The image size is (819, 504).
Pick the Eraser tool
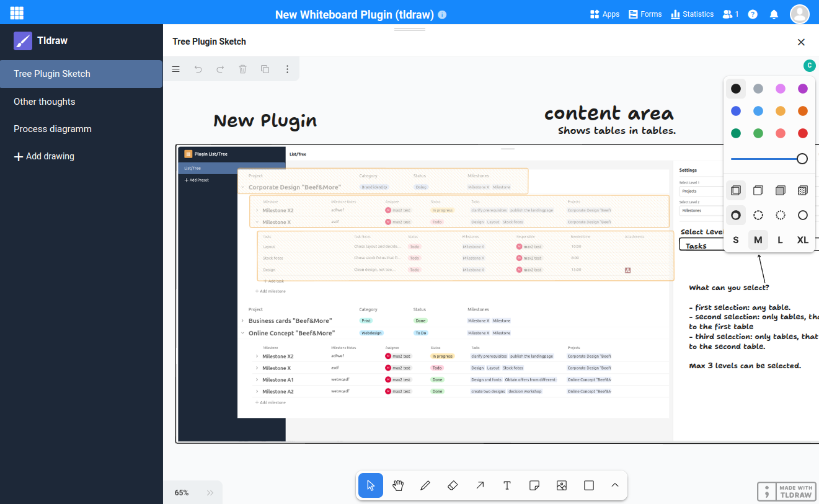coord(453,485)
